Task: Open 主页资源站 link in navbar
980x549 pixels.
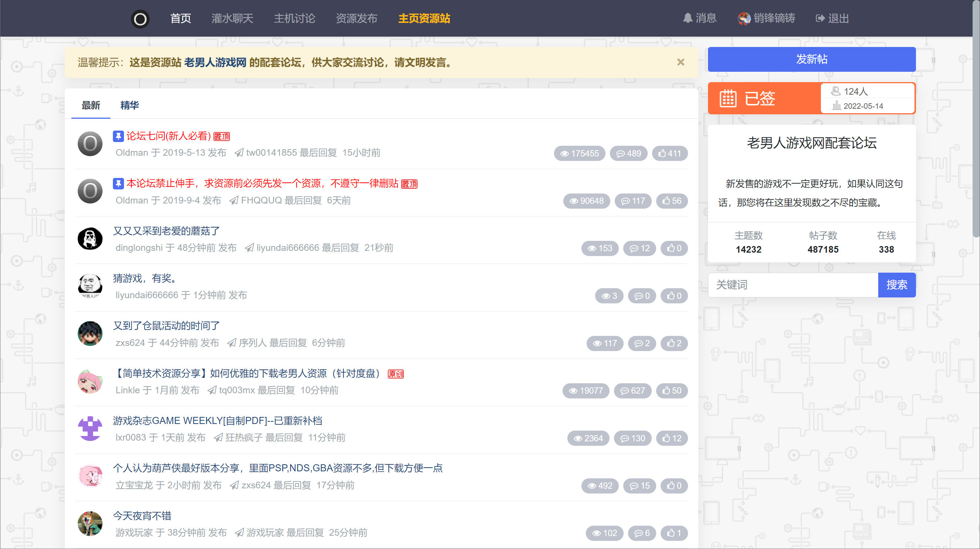Action: click(x=424, y=18)
